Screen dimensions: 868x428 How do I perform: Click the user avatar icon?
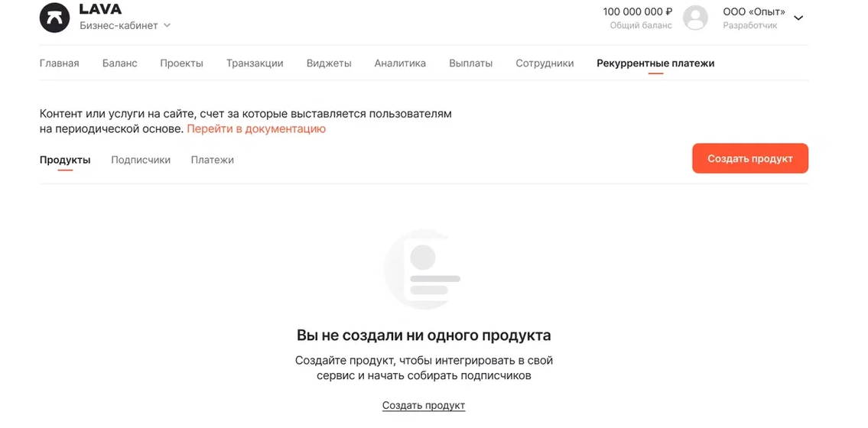coord(695,18)
